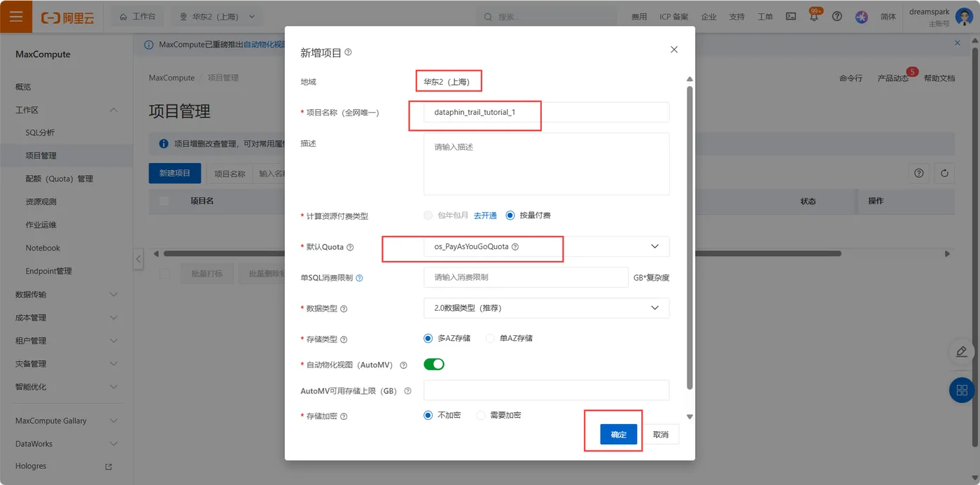Click the 描述 textarea
This screenshot has width=980, height=485.
click(546, 164)
